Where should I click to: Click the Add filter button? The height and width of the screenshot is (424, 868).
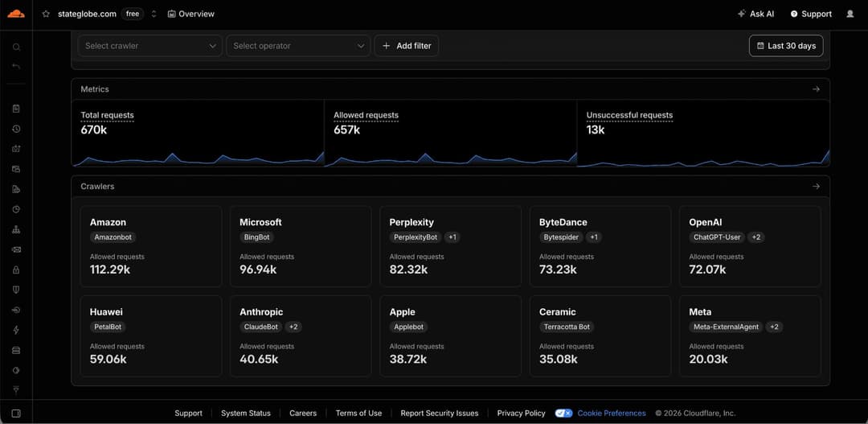(407, 45)
